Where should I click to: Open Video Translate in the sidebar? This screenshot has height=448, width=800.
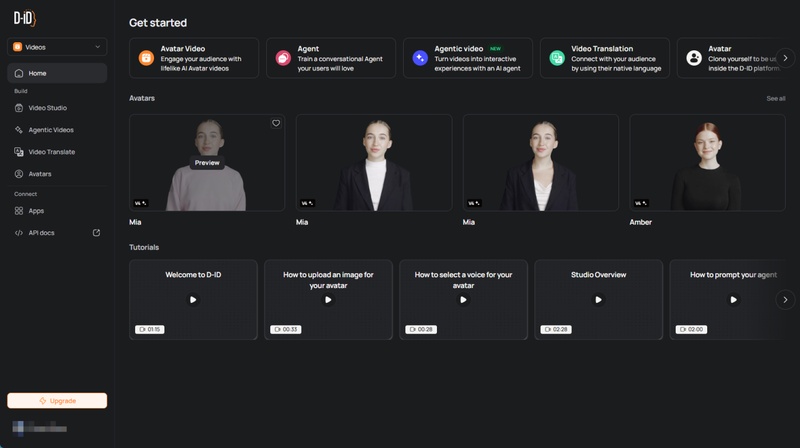tap(57, 152)
